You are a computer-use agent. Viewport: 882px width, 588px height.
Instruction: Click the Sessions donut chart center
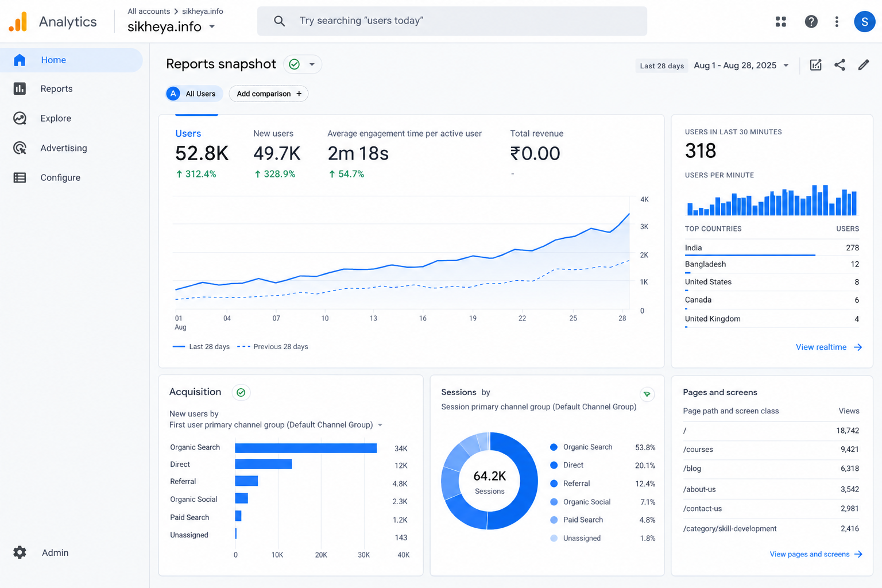coord(490,481)
